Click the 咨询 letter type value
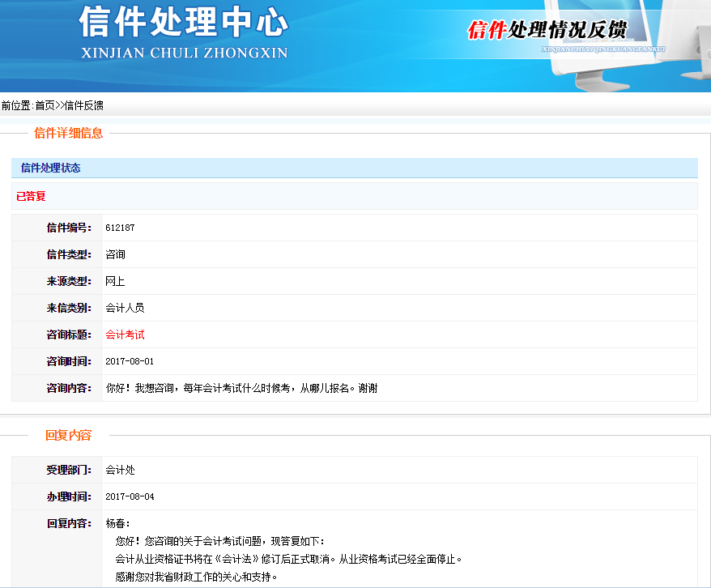This screenshot has width=711, height=588. click(x=114, y=254)
